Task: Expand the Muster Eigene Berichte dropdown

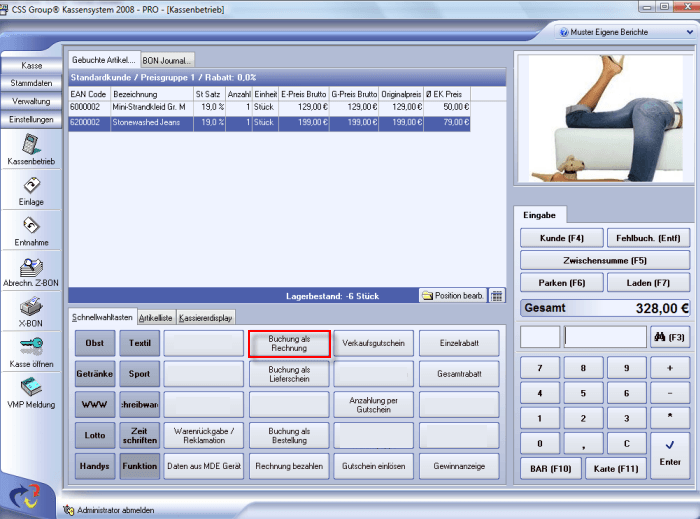Action: point(690,32)
